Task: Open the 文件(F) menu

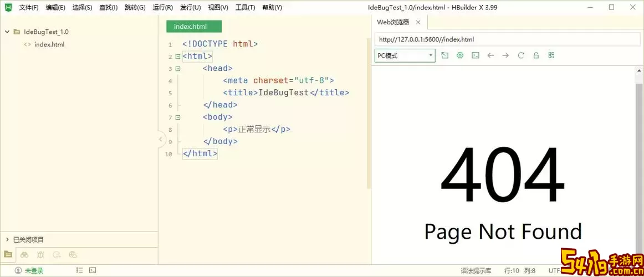Action: tap(29, 7)
